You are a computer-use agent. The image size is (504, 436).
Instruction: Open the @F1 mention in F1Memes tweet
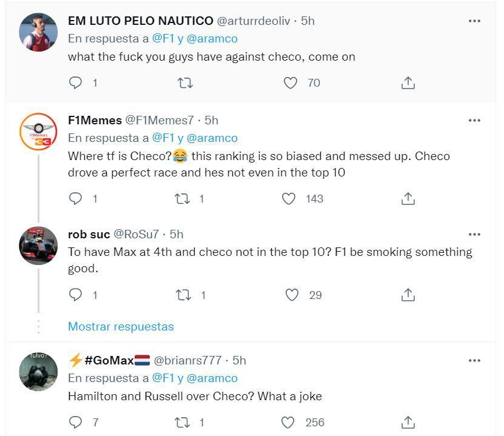pyautogui.click(x=163, y=138)
